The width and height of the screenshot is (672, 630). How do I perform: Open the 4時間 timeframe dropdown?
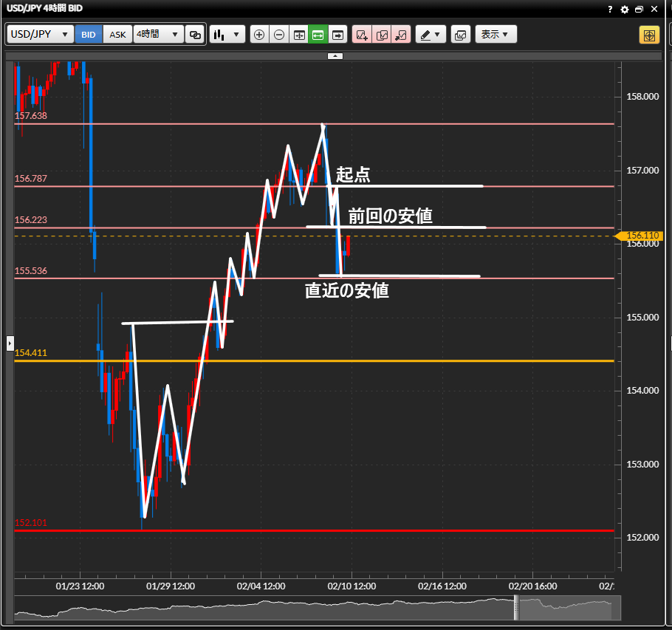point(158,35)
